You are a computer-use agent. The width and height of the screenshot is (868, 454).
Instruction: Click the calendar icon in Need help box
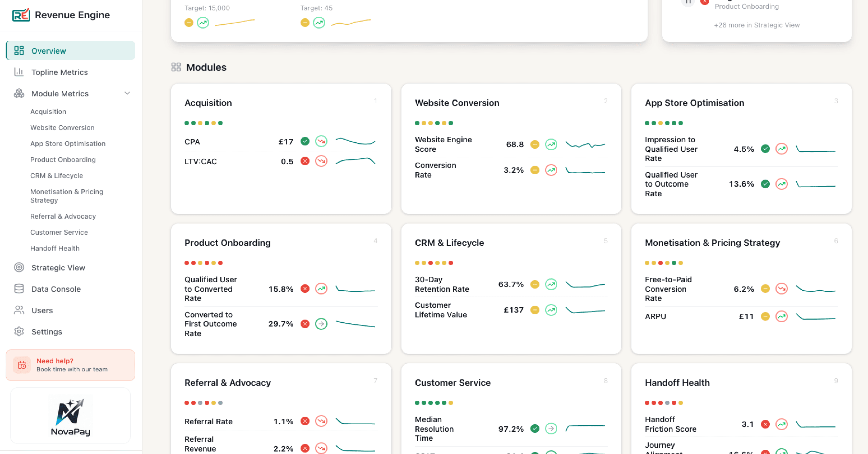(x=22, y=365)
